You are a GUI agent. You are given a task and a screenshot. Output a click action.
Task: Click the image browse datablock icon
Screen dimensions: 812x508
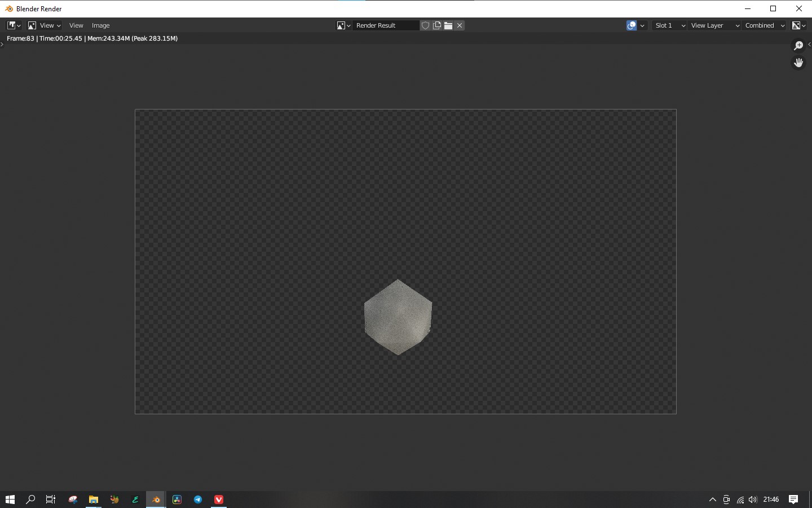341,25
